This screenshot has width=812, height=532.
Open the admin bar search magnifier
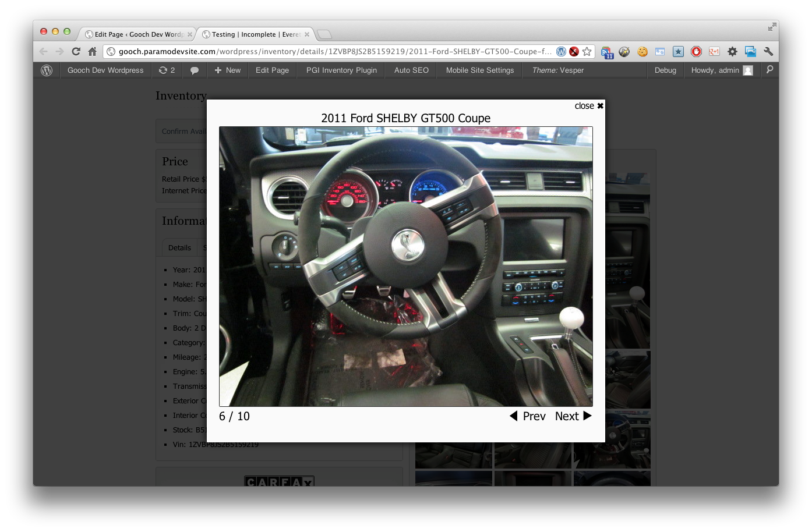coord(769,70)
